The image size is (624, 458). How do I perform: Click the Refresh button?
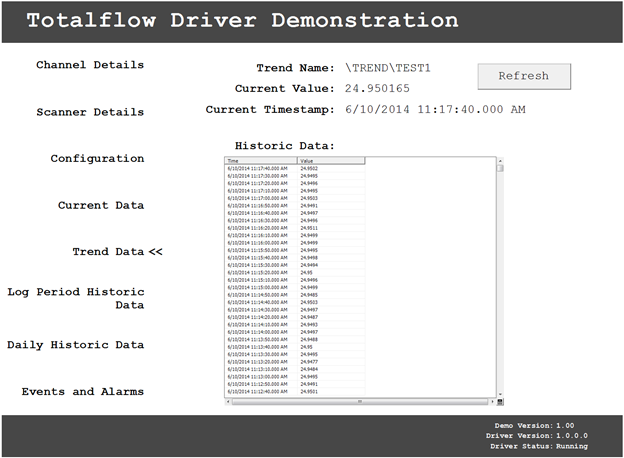click(524, 76)
